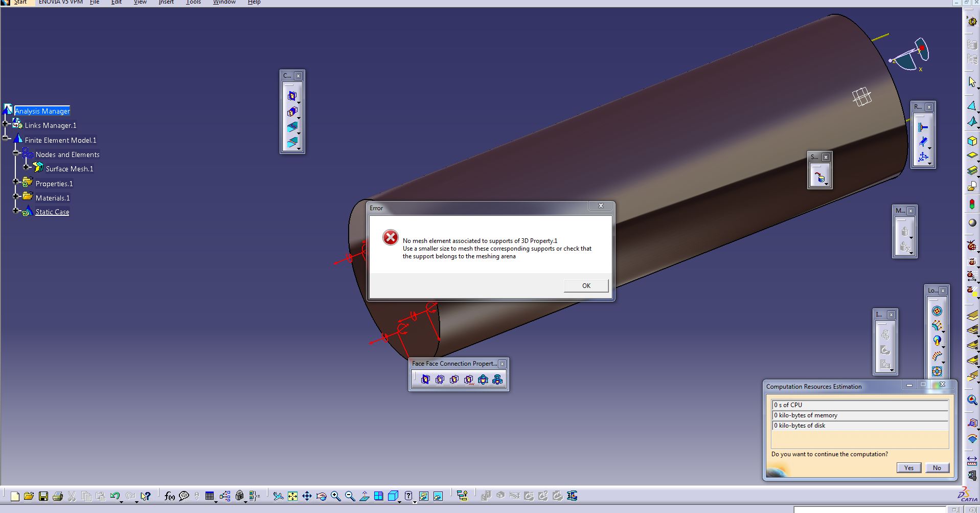Click the Zoom Out magnifier
This screenshot has width=980, height=513.
point(350,496)
